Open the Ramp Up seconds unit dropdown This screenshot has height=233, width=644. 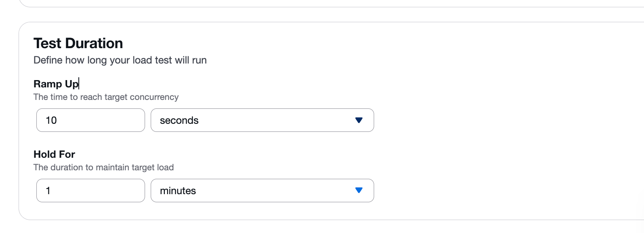[262, 120]
